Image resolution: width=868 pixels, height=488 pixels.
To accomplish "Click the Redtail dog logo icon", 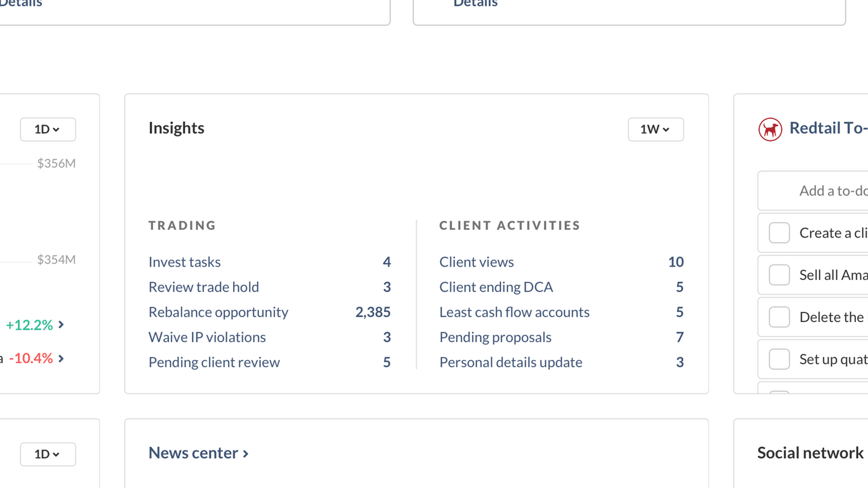I will click(x=770, y=129).
